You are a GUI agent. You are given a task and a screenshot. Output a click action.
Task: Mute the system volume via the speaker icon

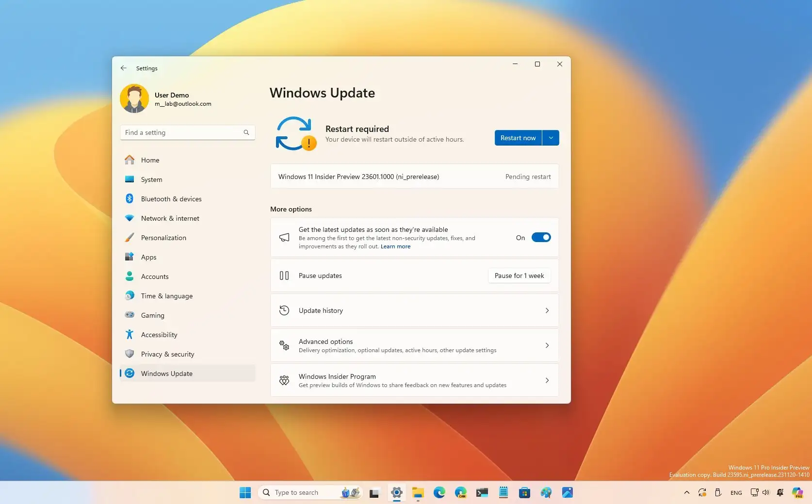766,492
